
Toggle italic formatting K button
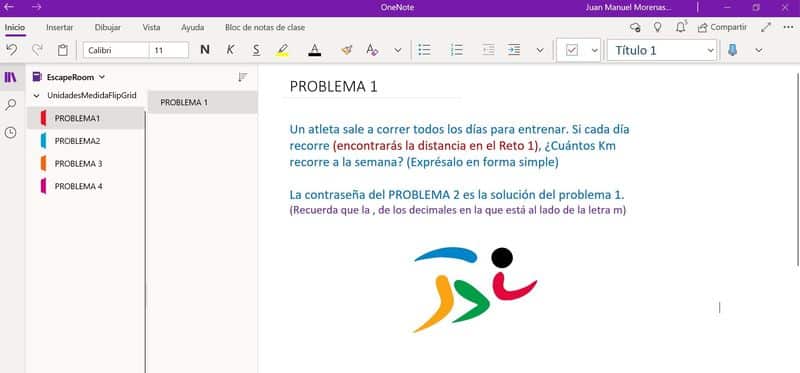[231, 50]
